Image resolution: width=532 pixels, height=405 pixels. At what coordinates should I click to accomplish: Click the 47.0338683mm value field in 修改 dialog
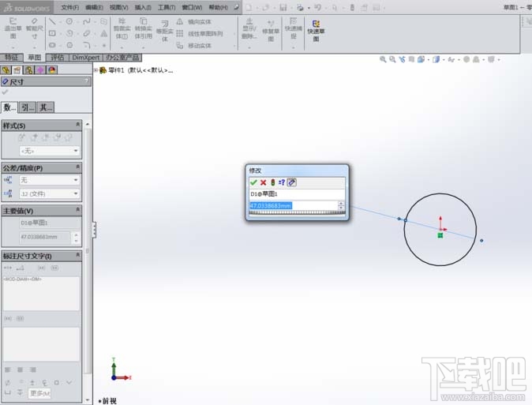(x=294, y=205)
